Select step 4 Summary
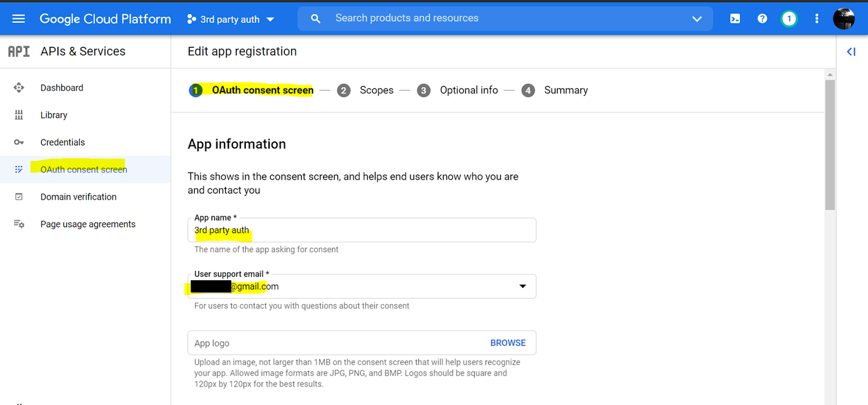 coord(554,90)
